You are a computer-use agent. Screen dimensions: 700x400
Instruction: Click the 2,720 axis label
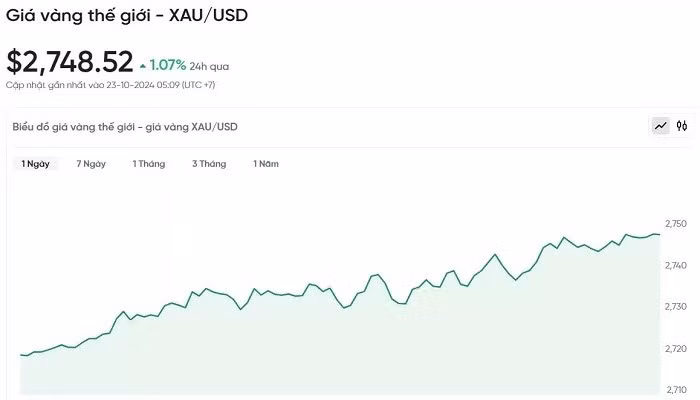676,348
